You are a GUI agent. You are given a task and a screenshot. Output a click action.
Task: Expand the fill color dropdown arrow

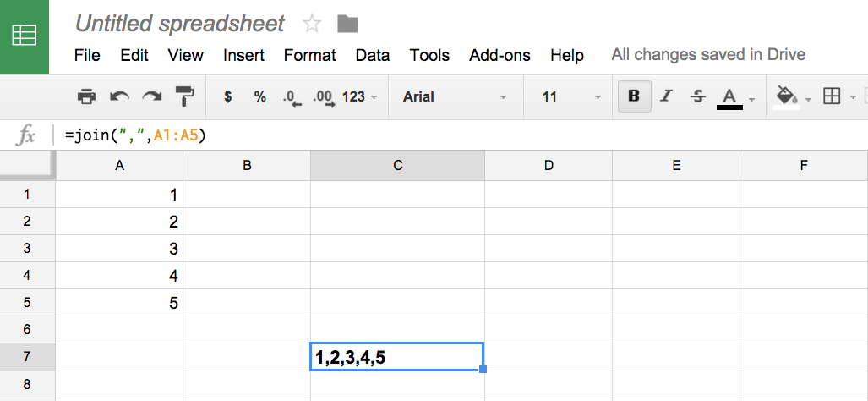click(808, 100)
